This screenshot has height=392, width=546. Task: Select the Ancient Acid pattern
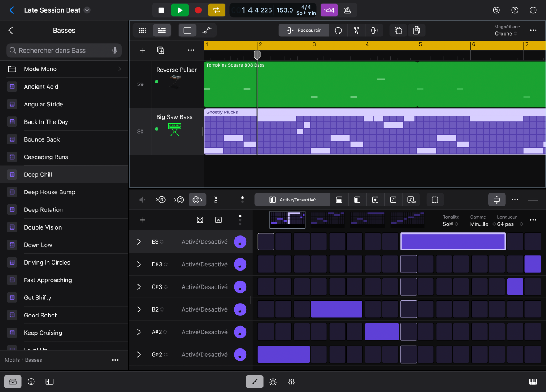(x=64, y=87)
